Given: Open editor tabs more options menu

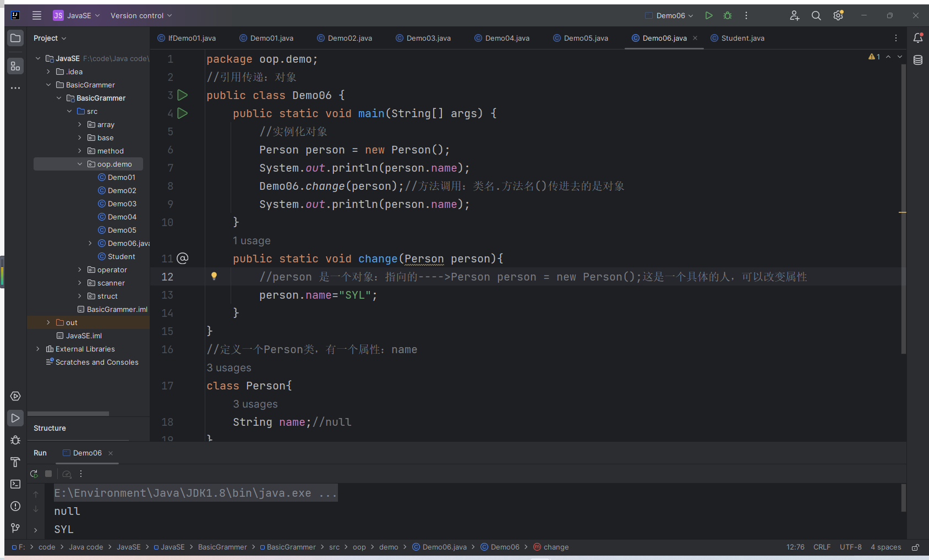Looking at the screenshot, I should [896, 38].
